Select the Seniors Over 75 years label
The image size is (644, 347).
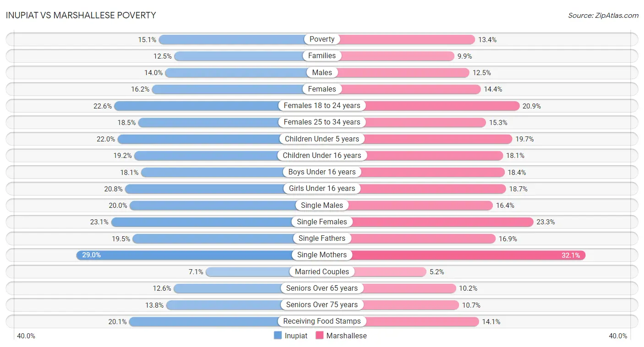pos(322,304)
